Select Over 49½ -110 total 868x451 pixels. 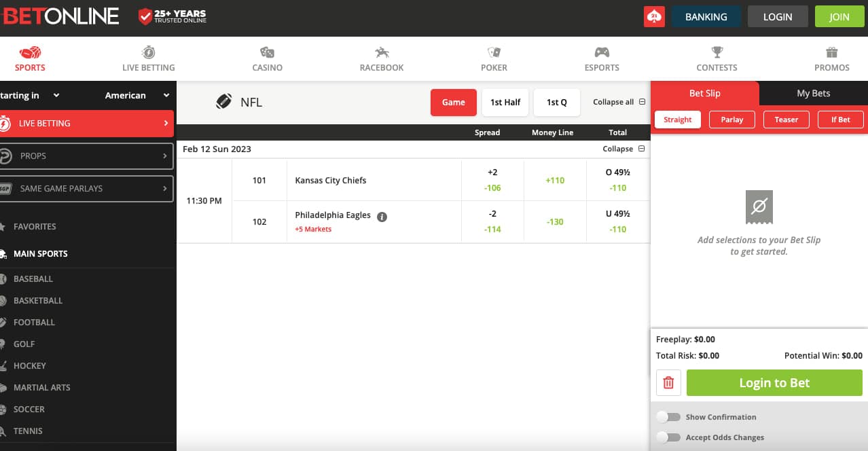coord(618,180)
